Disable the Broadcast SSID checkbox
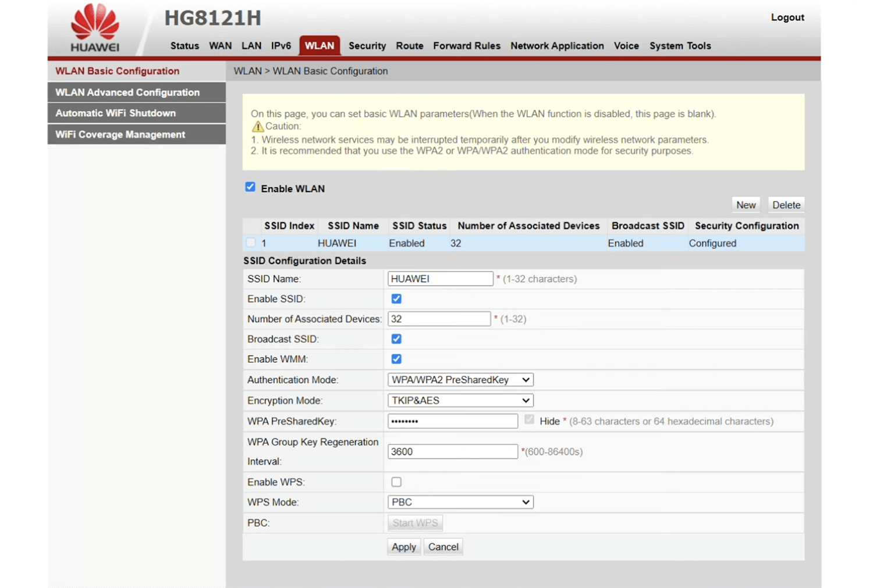 click(396, 339)
